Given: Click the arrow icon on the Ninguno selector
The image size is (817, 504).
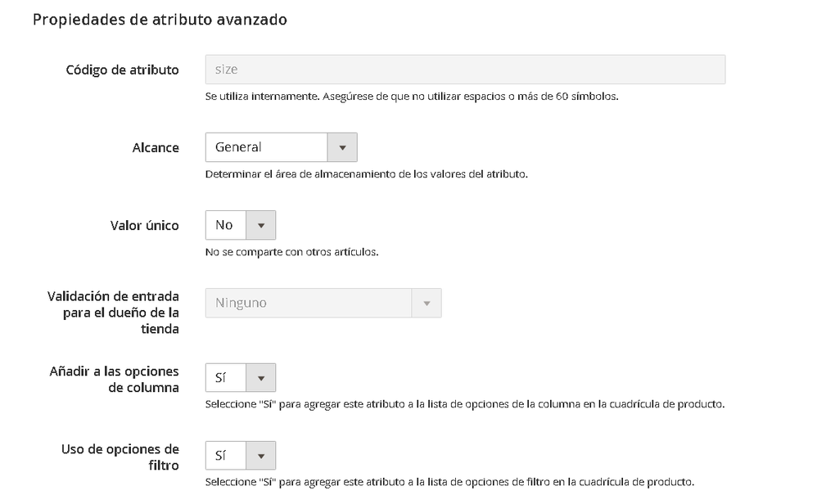Looking at the screenshot, I should point(426,303).
